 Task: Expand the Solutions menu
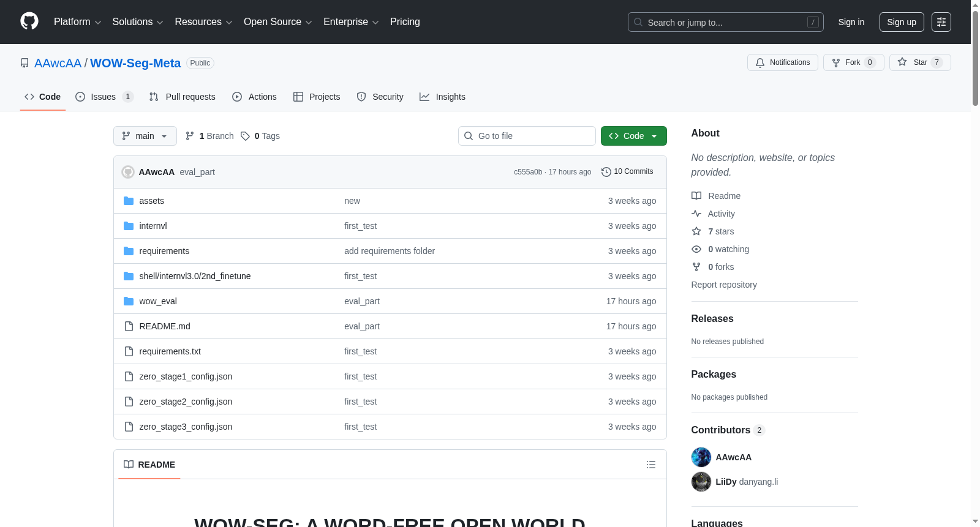coord(138,22)
